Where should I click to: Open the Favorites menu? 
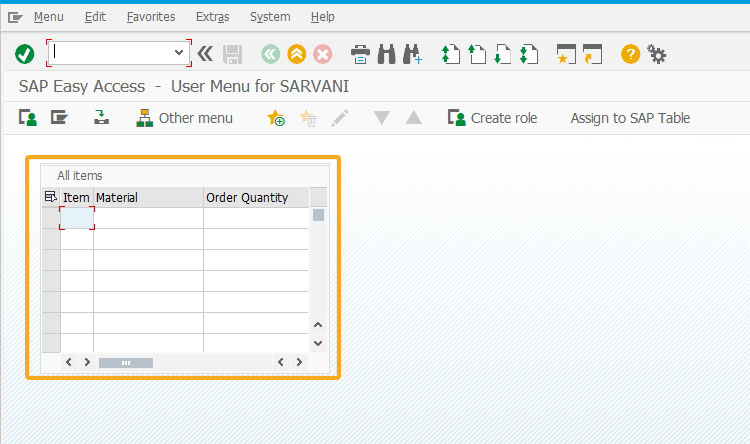coord(151,17)
